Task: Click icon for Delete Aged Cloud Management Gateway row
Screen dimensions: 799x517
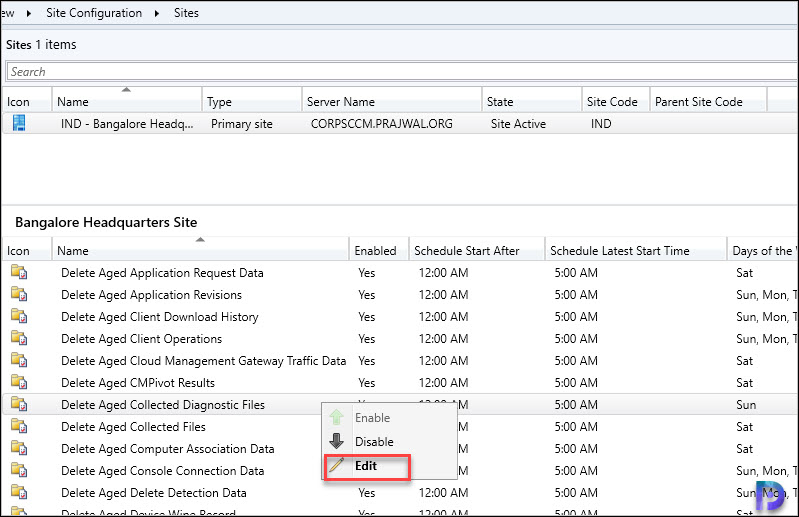Action: (x=19, y=360)
